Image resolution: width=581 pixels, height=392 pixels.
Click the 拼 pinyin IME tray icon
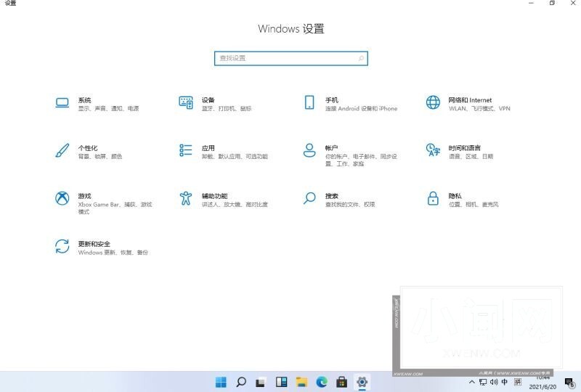(x=518, y=382)
